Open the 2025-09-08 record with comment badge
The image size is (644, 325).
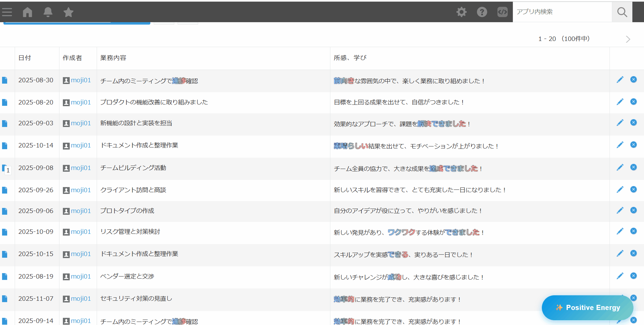[x=5, y=168]
